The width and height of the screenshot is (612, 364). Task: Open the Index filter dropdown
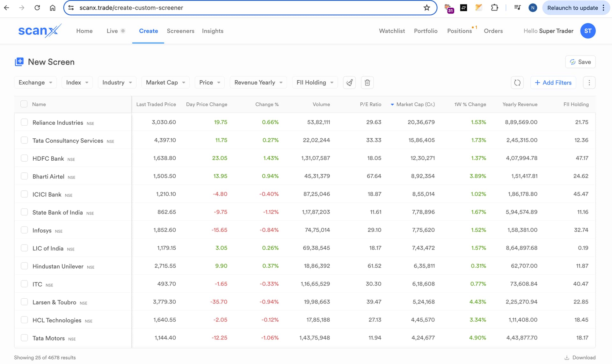click(x=77, y=83)
